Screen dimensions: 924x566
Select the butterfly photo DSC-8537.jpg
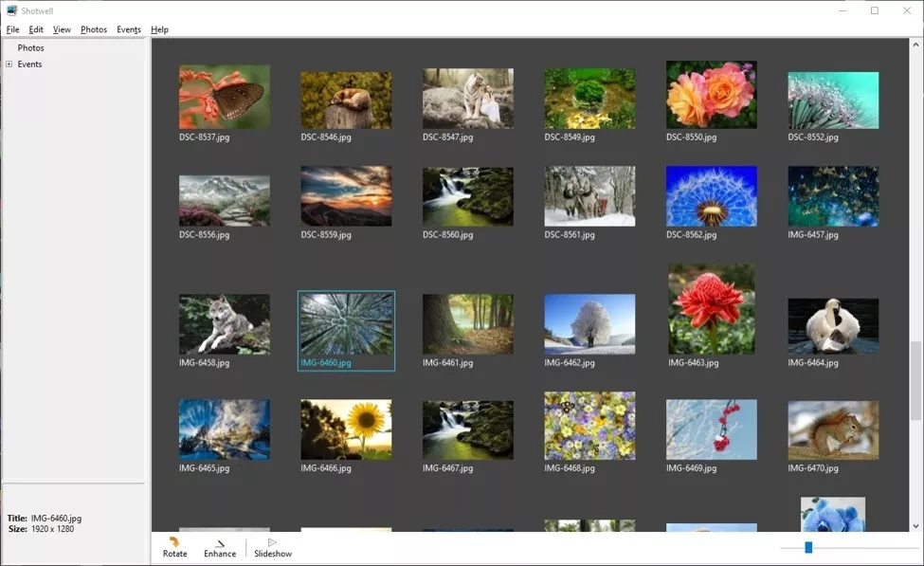pos(225,97)
